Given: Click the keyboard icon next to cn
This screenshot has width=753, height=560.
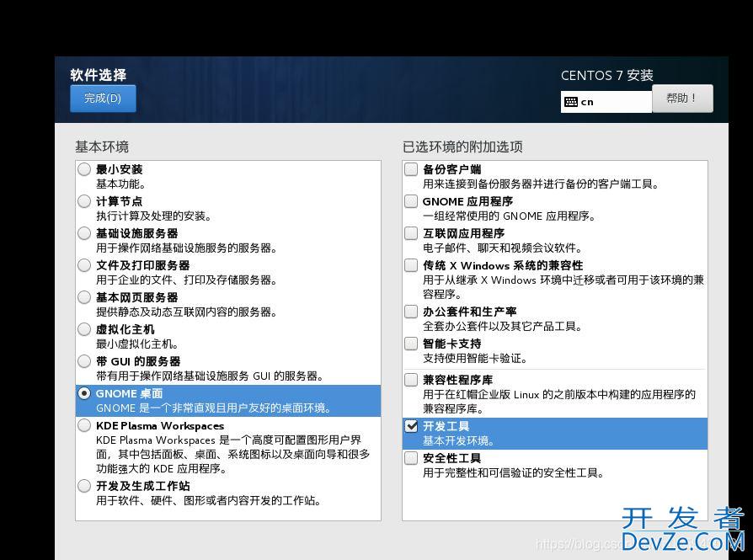Looking at the screenshot, I should pyautogui.click(x=571, y=102).
